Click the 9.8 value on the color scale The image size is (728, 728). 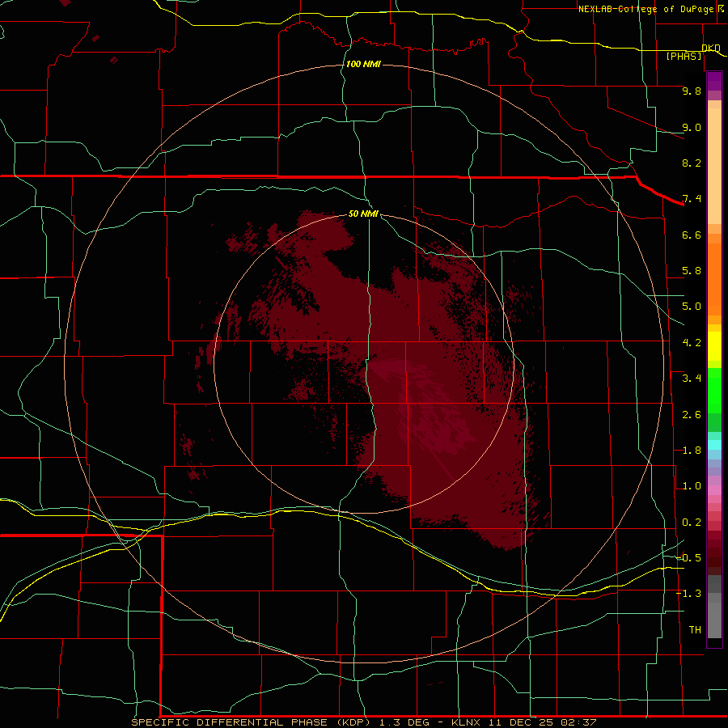[x=692, y=91]
